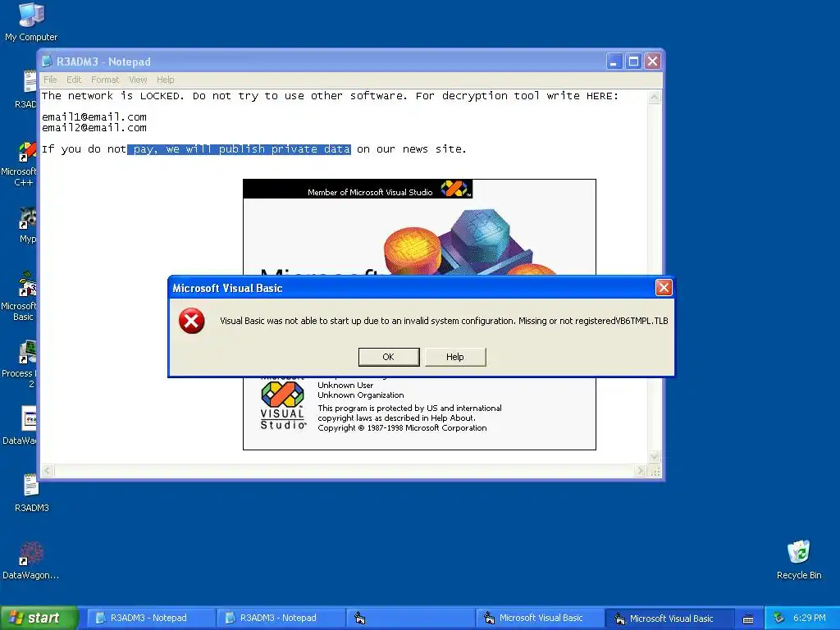Click the keyboard icon in taskbar
The image size is (840, 630).
pyautogui.click(x=748, y=619)
